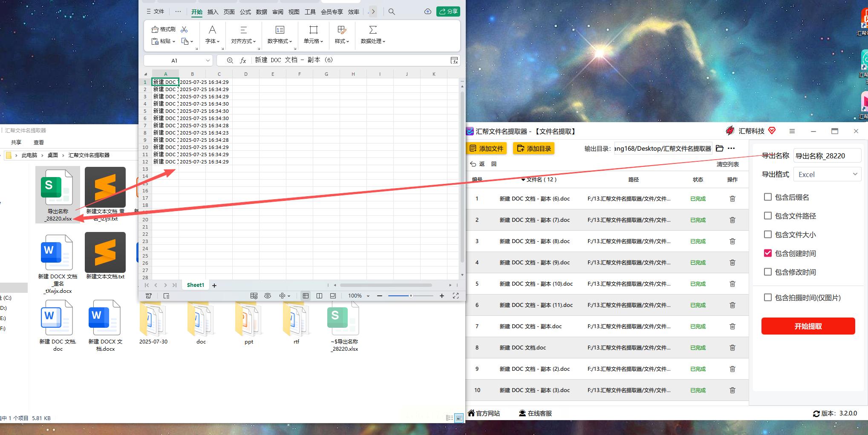
Task: Open the 公式 ribbon tab
Action: pyautogui.click(x=245, y=12)
